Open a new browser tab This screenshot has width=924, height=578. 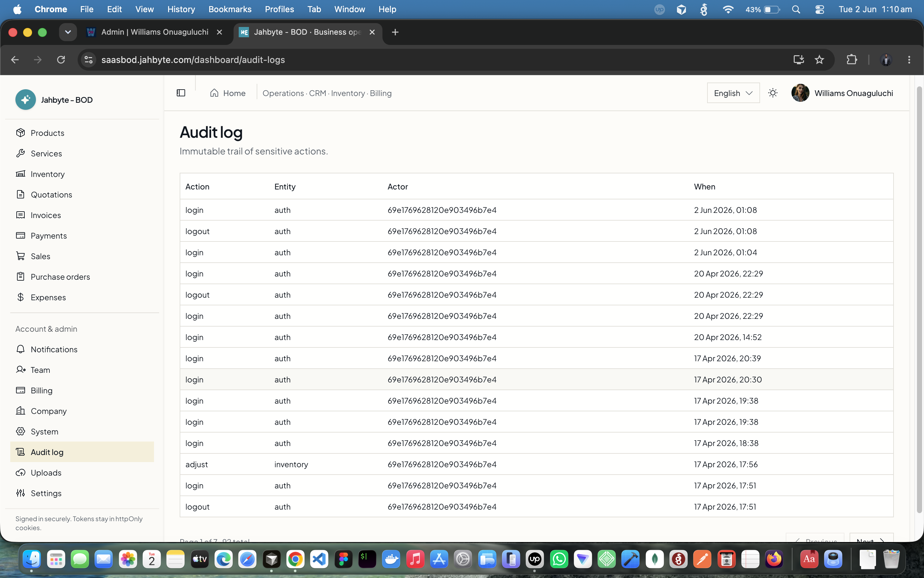coord(395,32)
